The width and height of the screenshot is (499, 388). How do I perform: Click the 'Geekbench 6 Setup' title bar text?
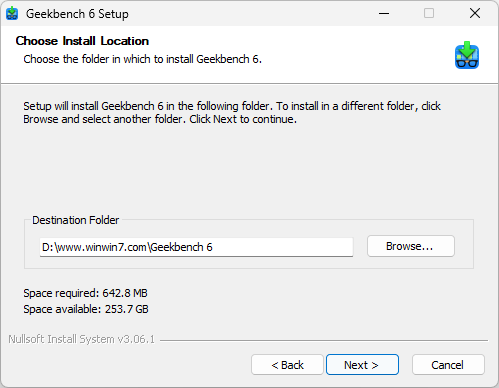(77, 14)
